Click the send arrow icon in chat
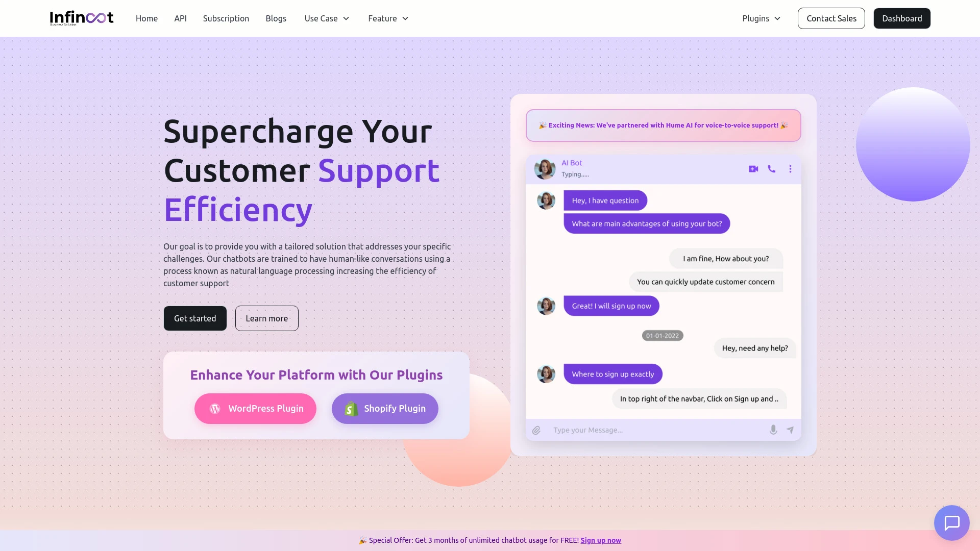 [x=790, y=430]
